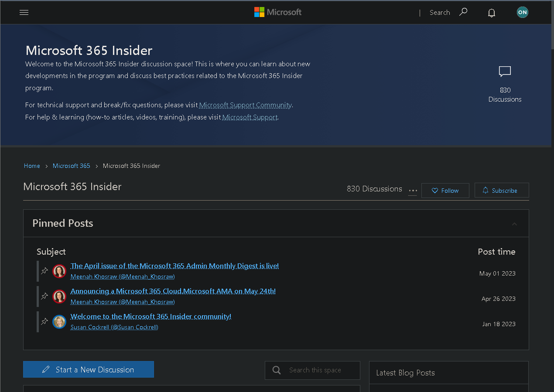Click the 830 Discussions count near Follow
The width and height of the screenshot is (554, 392).
[x=374, y=189]
